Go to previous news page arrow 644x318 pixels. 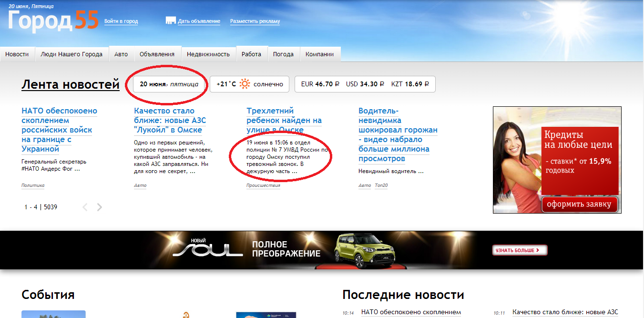click(x=85, y=207)
